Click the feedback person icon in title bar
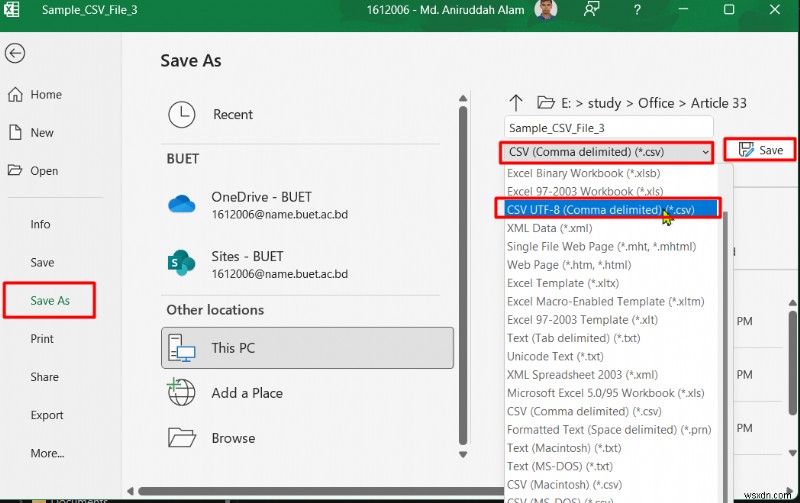The width and height of the screenshot is (800, 503). tap(591, 9)
